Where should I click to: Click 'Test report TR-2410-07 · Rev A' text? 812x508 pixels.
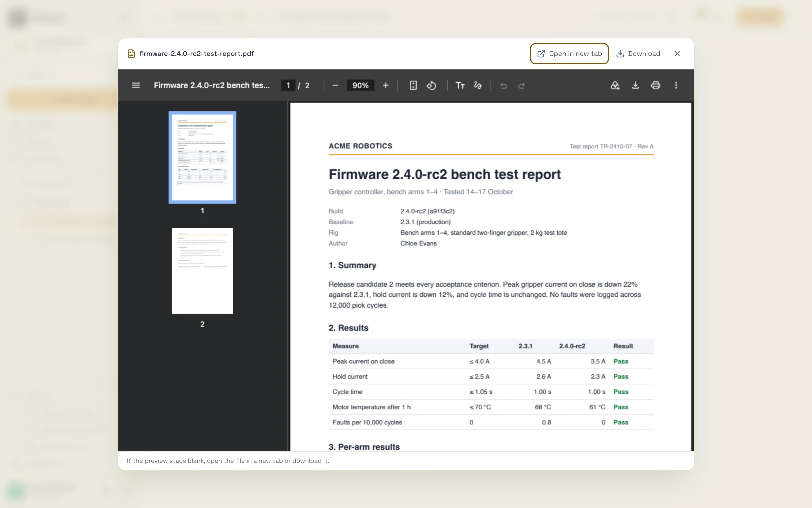pos(611,146)
